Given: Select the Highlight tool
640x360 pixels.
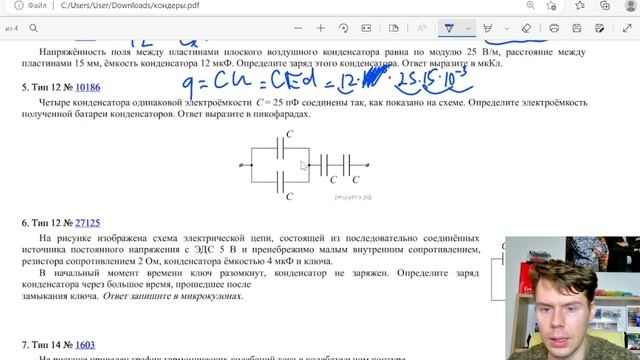Looking at the screenshot, I should click(x=487, y=28).
